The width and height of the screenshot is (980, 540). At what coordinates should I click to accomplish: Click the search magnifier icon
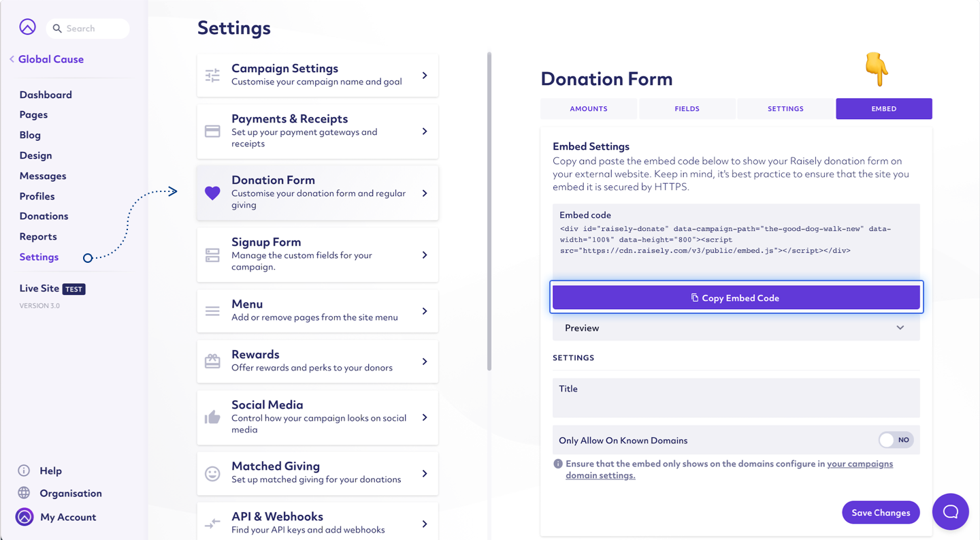click(x=56, y=28)
